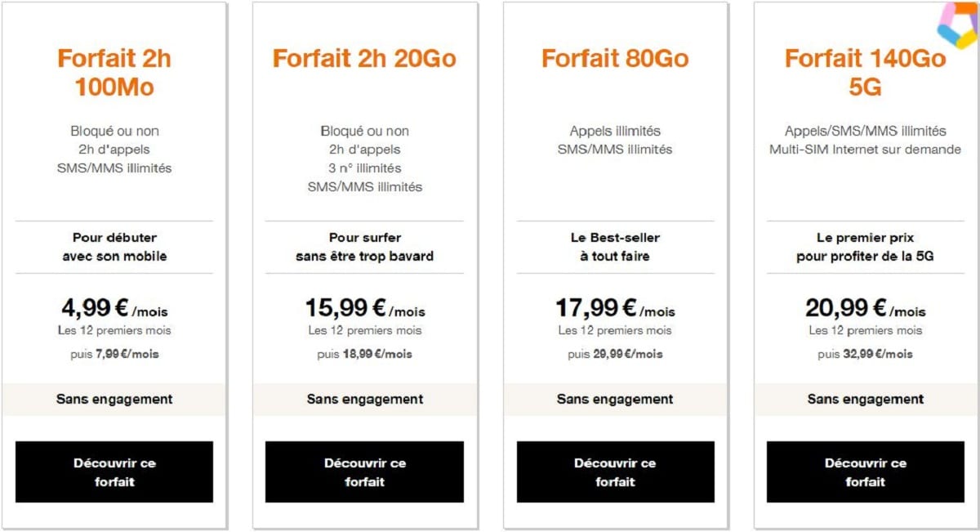Click the 'Découvrir ce forfait' button under Forfait 2h 100Mo
The height and width of the screenshot is (532, 980).
114,472
